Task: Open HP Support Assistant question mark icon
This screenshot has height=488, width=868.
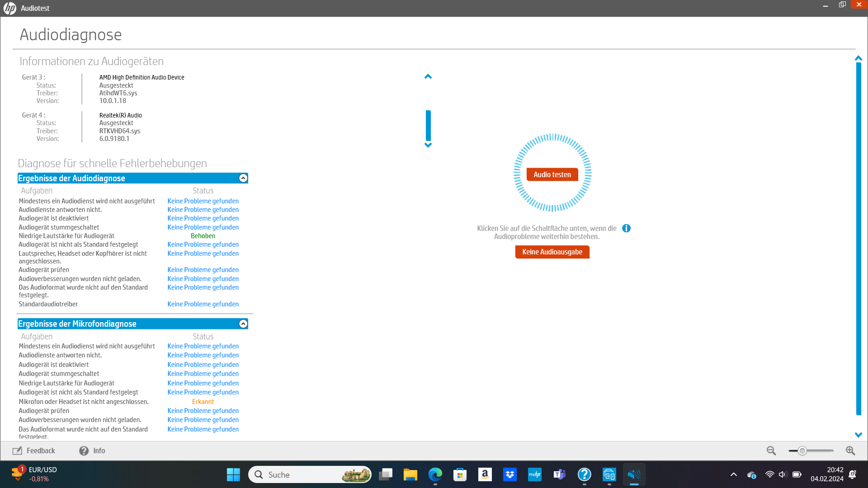Action: [x=585, y=474]
